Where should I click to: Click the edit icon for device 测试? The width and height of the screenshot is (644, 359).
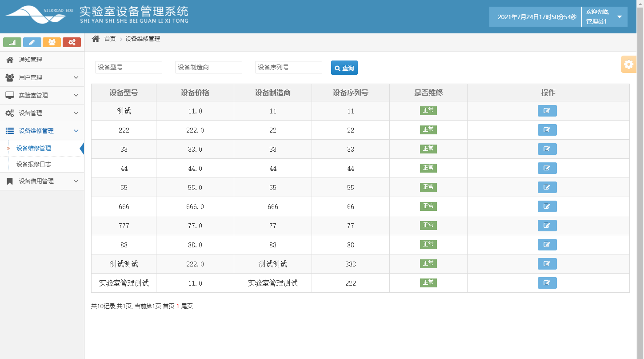click(547, 111)
